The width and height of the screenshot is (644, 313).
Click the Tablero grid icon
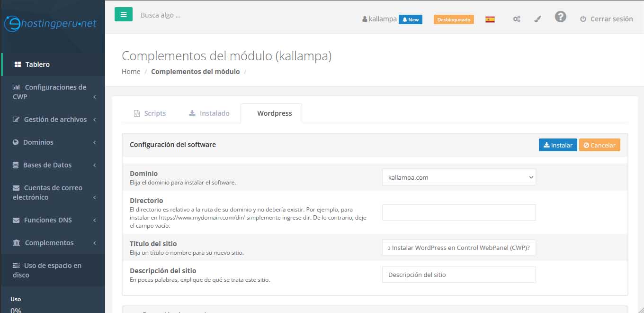[18, 64]
